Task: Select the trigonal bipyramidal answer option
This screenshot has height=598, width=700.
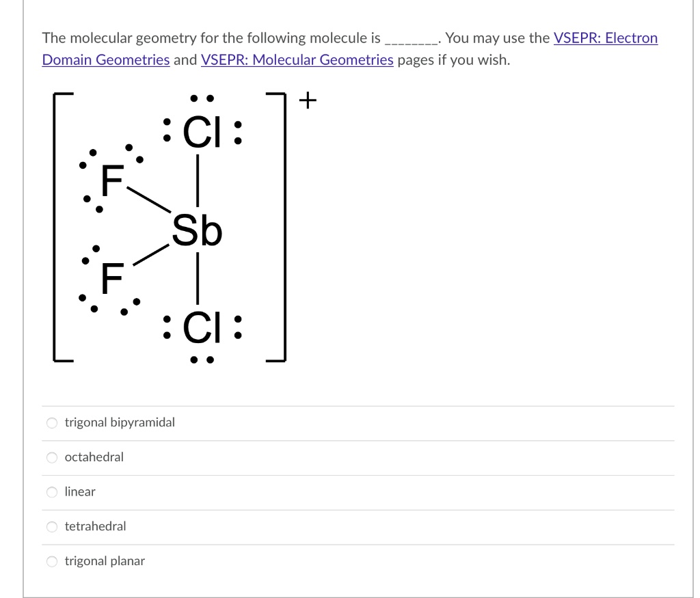Action: pos(53,422)
